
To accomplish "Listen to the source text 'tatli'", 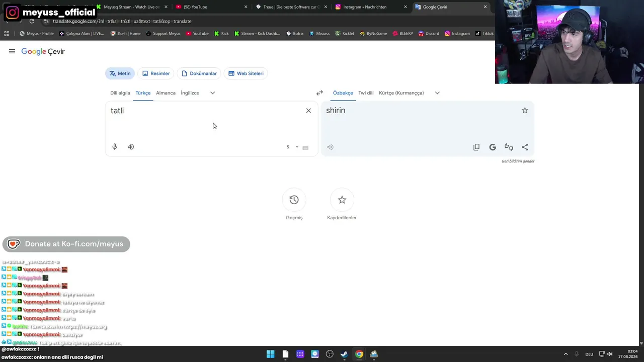I will click(131, 147).
